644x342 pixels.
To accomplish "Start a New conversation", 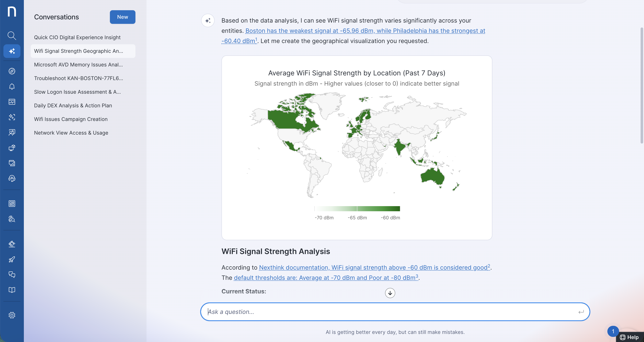I will click(x=122, y=17).
